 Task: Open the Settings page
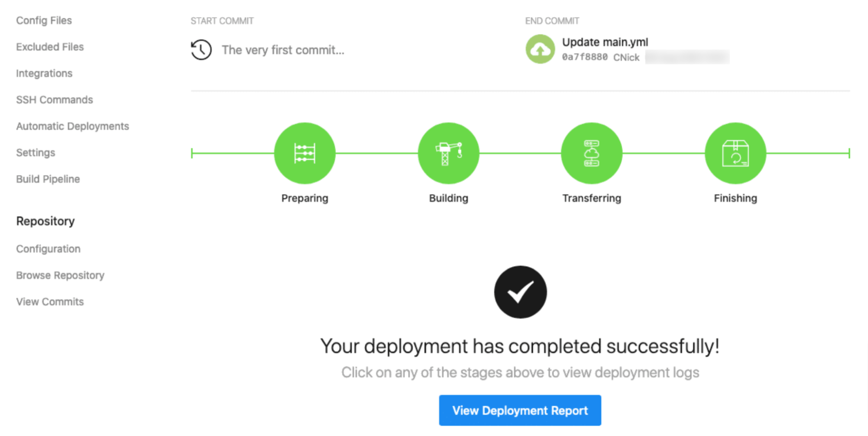pos(36,152)
